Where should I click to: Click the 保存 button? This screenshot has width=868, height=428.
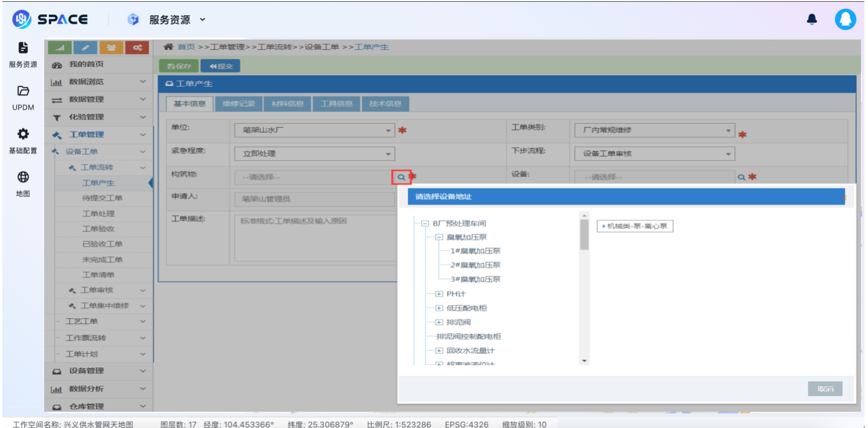(x=179, y=66)
